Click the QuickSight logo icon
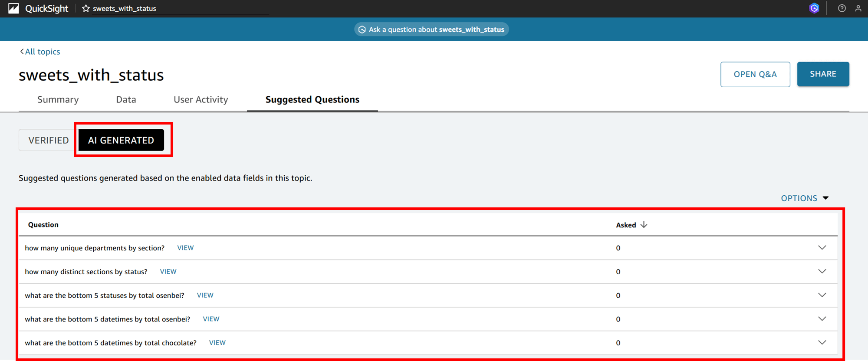Viewport: 868px width, 361px height. coord(13,8)
